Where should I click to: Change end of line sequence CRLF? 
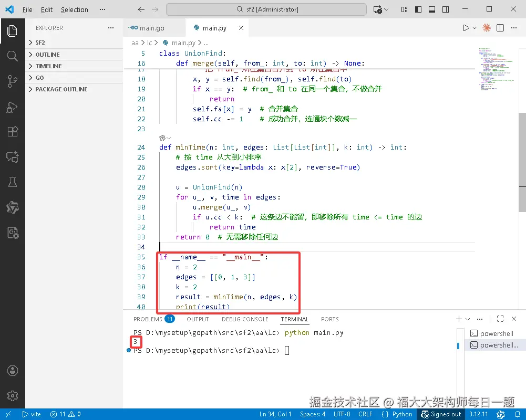(x=365, y=414)
